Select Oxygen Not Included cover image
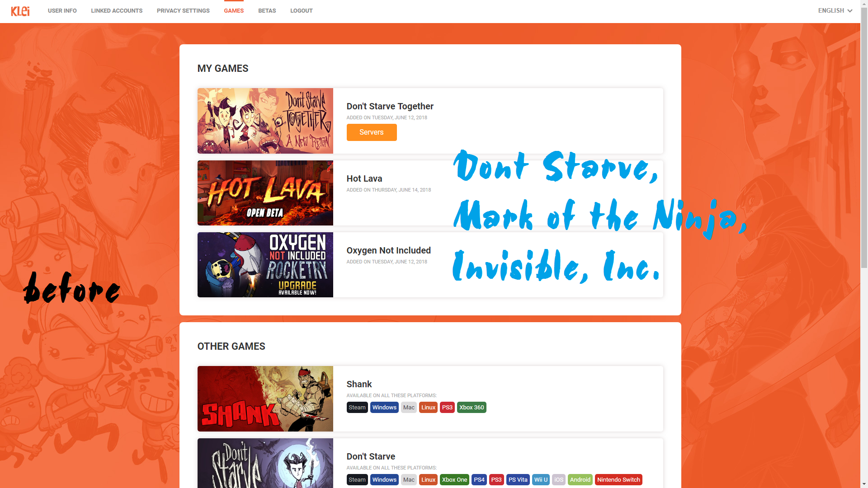868x488 pixels. point(265,265)
